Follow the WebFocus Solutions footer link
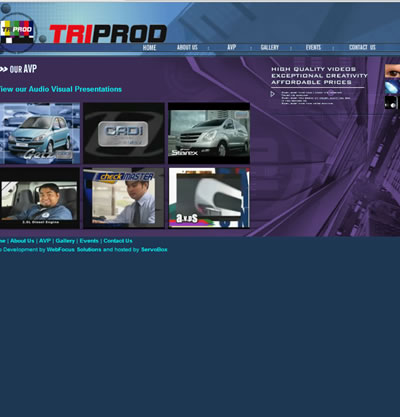This screenshot has width=400, height=417. pos(74,249)
